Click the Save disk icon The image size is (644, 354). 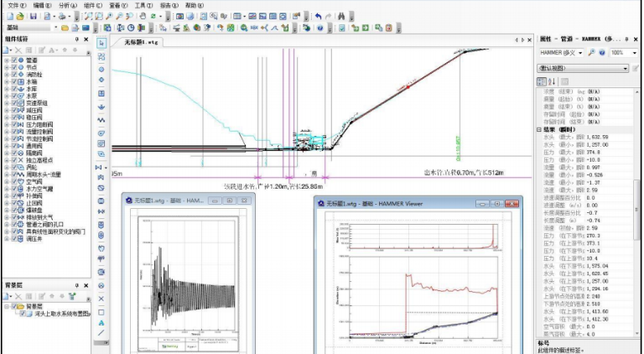click(34, 17)
